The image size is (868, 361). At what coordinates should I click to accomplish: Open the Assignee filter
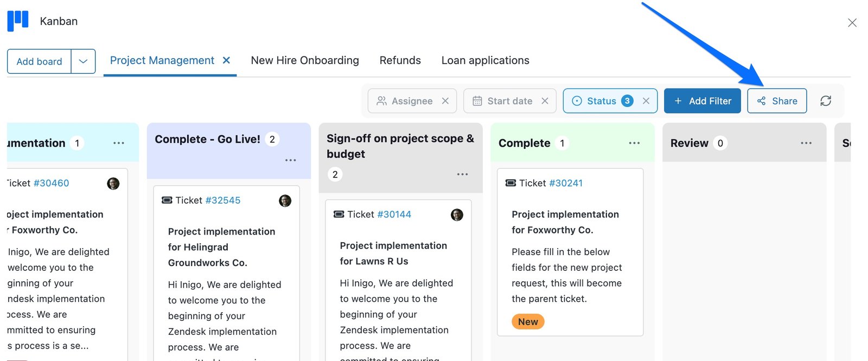point(405,101)
